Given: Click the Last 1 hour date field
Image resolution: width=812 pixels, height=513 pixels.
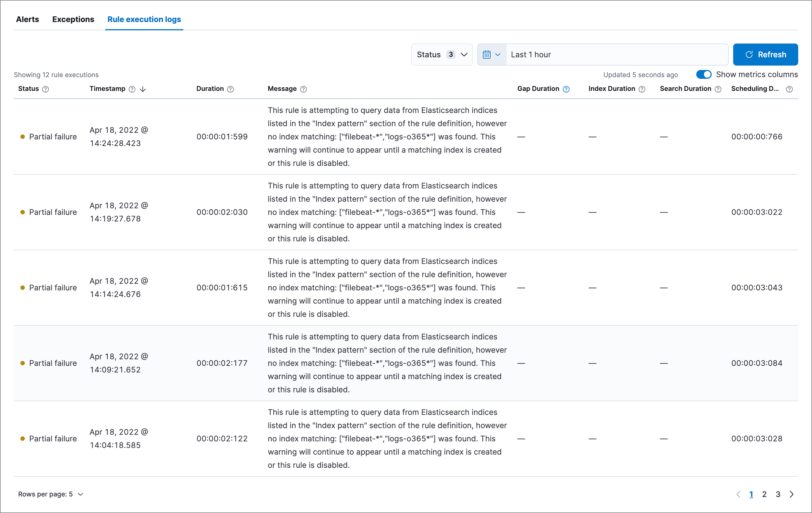Looking at the screenshot, I should pos(617,55).
